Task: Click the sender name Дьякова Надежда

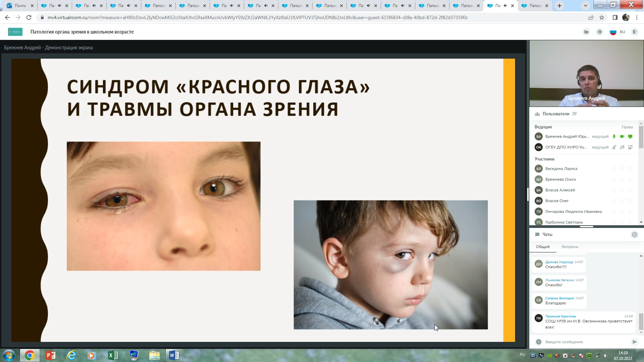Action: click(x=559, y=262)
